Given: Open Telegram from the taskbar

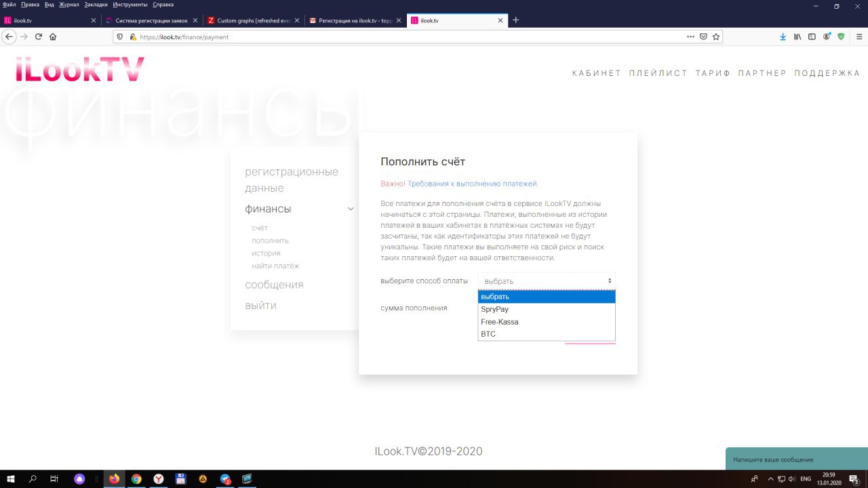Looking at the screenshot, I should coord(225,479).
